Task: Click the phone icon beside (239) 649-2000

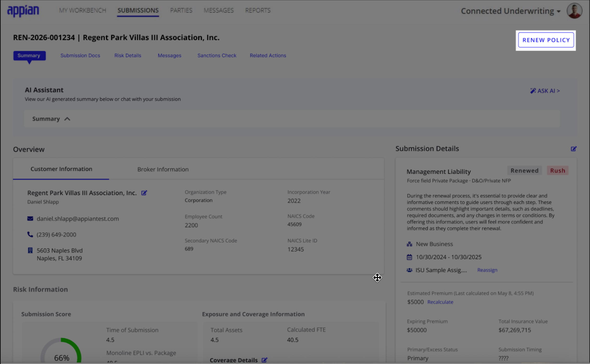Action: point(30,234)
